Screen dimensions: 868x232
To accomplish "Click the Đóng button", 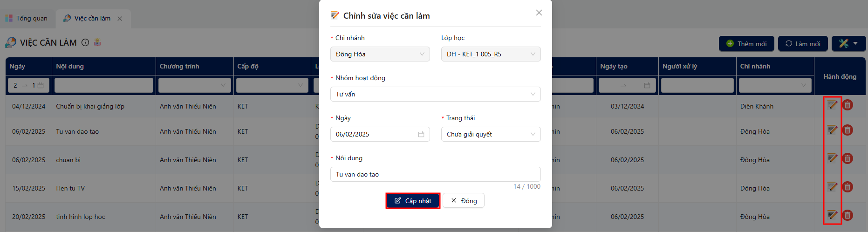I will [464, 201].
